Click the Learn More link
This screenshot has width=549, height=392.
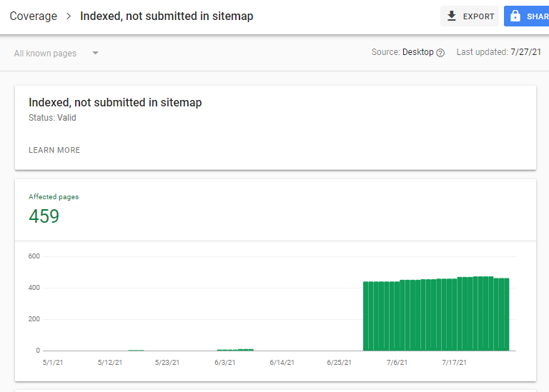click(x=54, y=150)
